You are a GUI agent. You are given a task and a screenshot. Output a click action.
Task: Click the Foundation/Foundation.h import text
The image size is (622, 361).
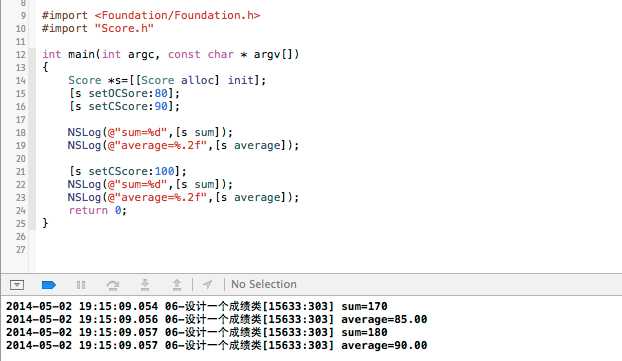pyautogui.click(x=177, y=15)
